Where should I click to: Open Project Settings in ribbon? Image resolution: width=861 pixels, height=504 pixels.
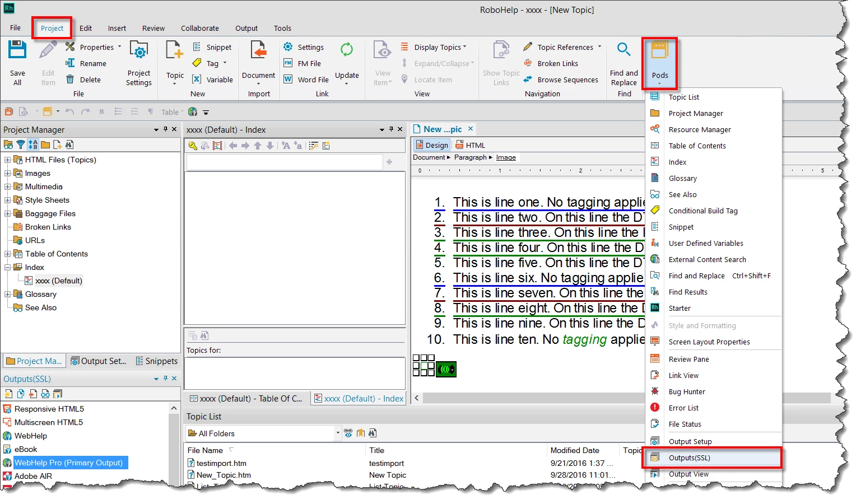(138, 63)
